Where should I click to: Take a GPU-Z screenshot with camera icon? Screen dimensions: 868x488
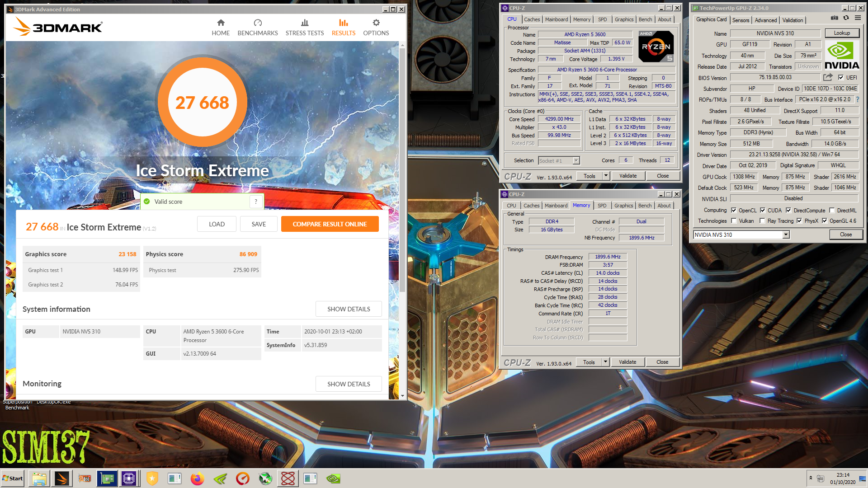pyautogui.click(x=835, y=18)
